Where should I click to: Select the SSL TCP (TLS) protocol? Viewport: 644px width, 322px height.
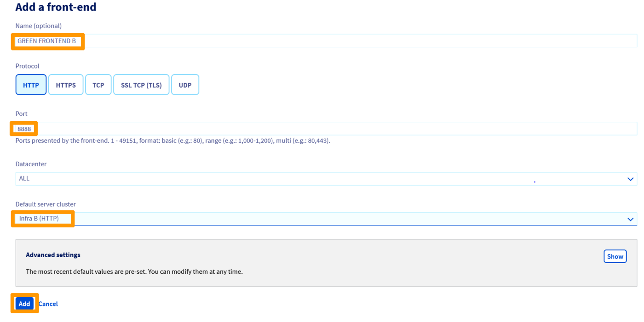pos(141,85)
